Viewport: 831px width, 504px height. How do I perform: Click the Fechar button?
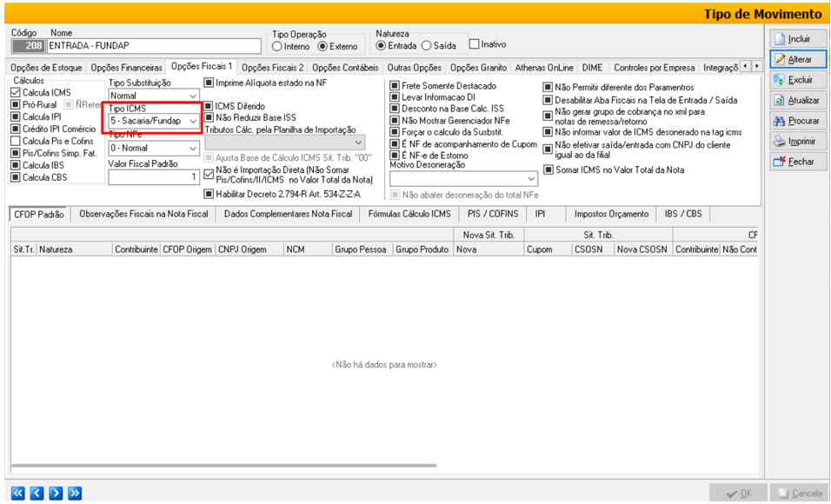[797, 162]
